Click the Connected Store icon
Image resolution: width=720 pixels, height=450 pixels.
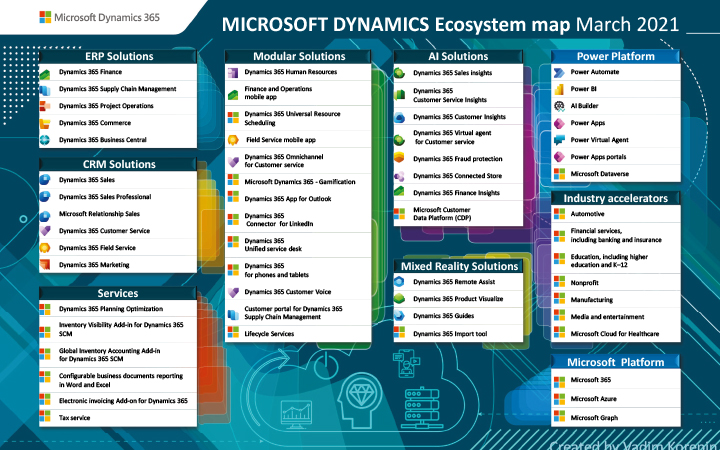pos(399,176)
